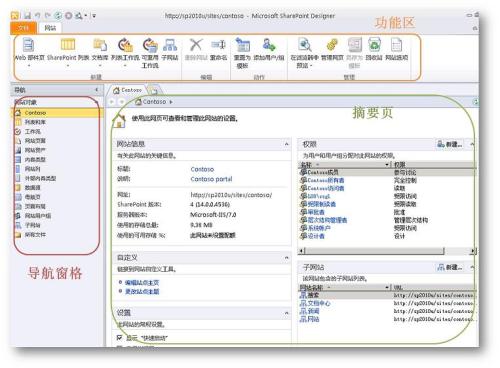Expand the Contoso breadcrumb arrow

(x=171, y=102)
